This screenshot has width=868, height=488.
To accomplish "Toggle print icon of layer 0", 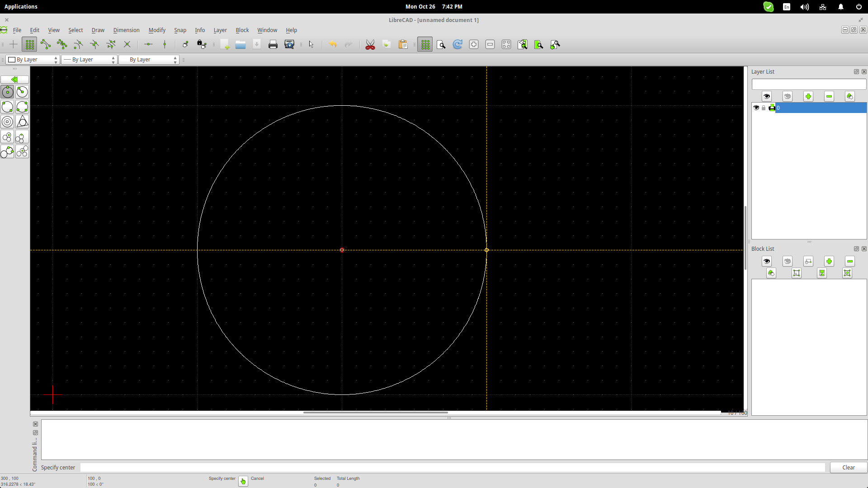I will point(772,108).
